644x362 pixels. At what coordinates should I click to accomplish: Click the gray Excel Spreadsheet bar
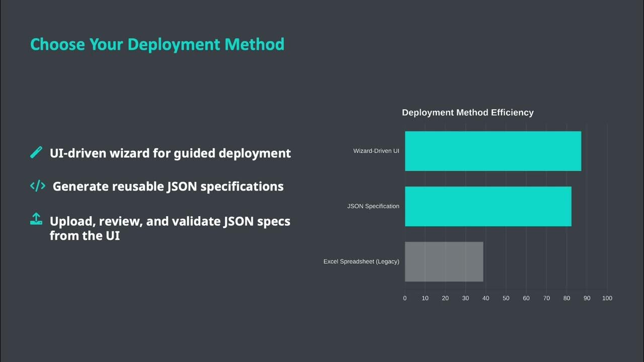pyautogui.click(x=444, y=261)
